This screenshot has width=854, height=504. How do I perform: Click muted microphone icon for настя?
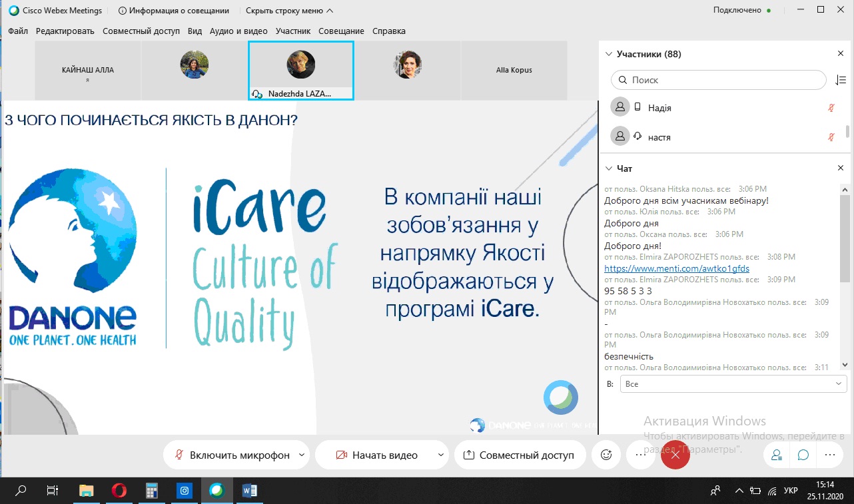[x=831, y=137]
